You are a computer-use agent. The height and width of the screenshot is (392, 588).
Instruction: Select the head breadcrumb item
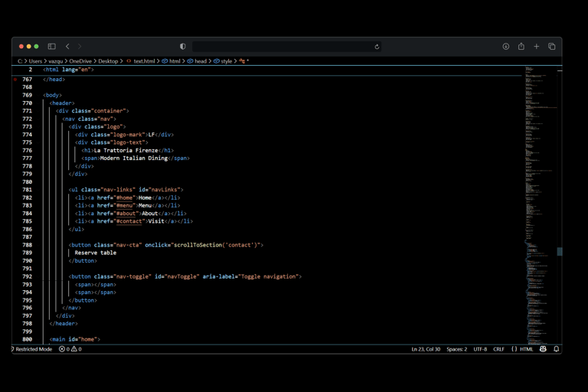200,61
